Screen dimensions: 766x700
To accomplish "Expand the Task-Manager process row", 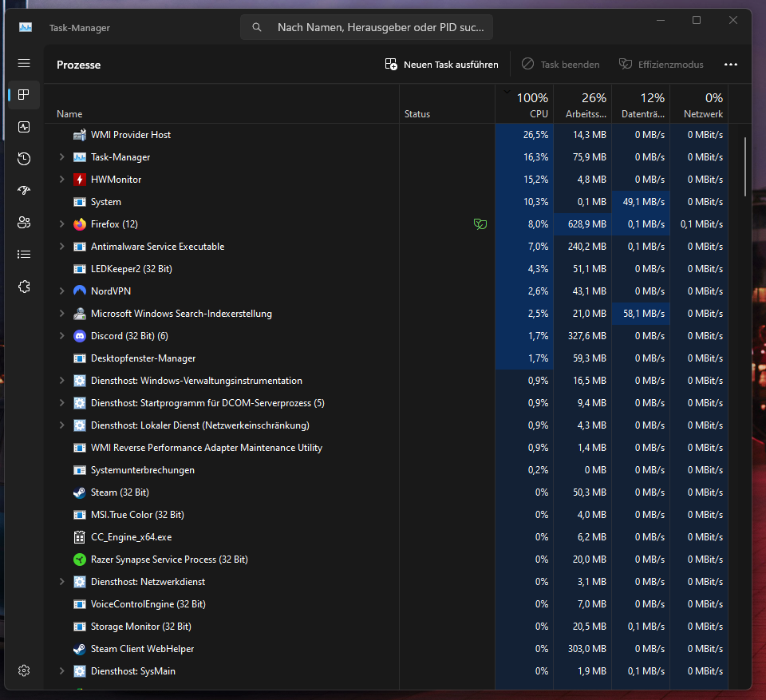I will [x=61, y=157].
